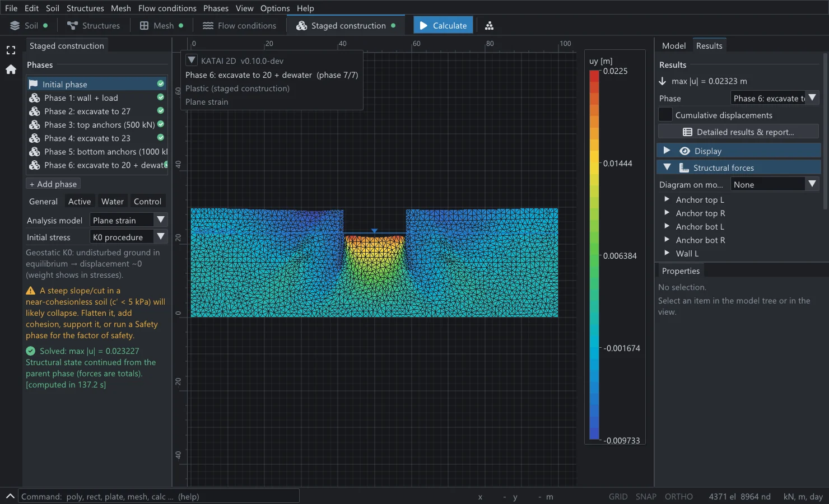
Task: Switch to the Water tab
Action: pyautogui.click(x=112, y=202)
